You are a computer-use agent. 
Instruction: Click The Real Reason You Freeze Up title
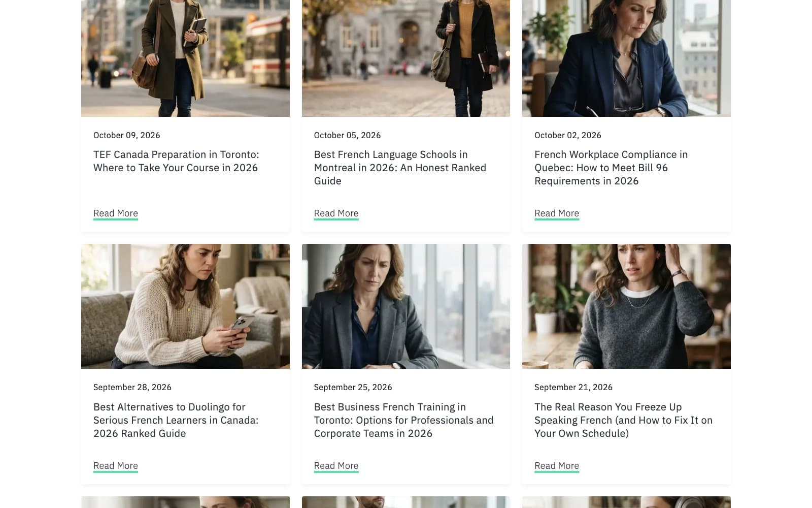click(623, 420)
